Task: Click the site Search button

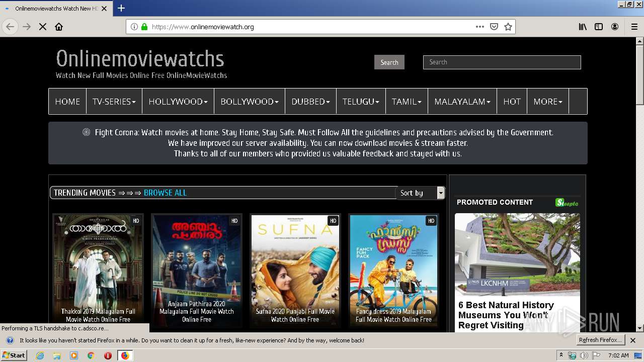Action: click(x=389, y=62)
